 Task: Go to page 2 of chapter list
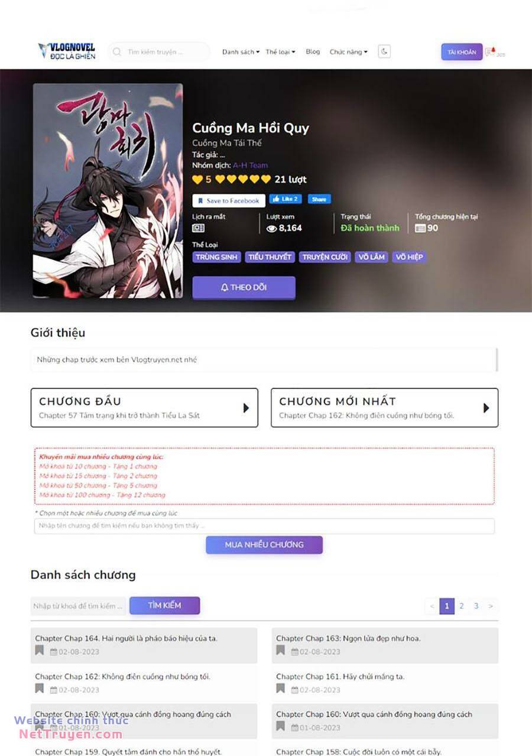[462, 606]
